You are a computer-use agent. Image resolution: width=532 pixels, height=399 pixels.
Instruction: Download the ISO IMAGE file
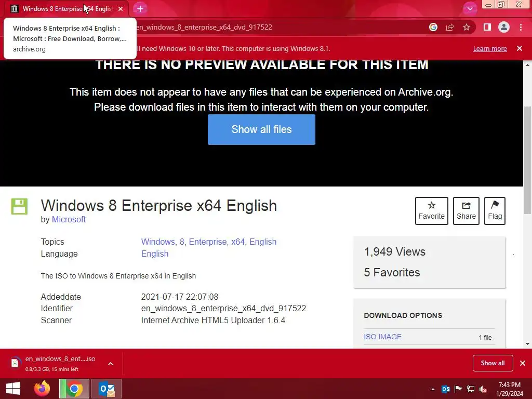pos(383,337)
